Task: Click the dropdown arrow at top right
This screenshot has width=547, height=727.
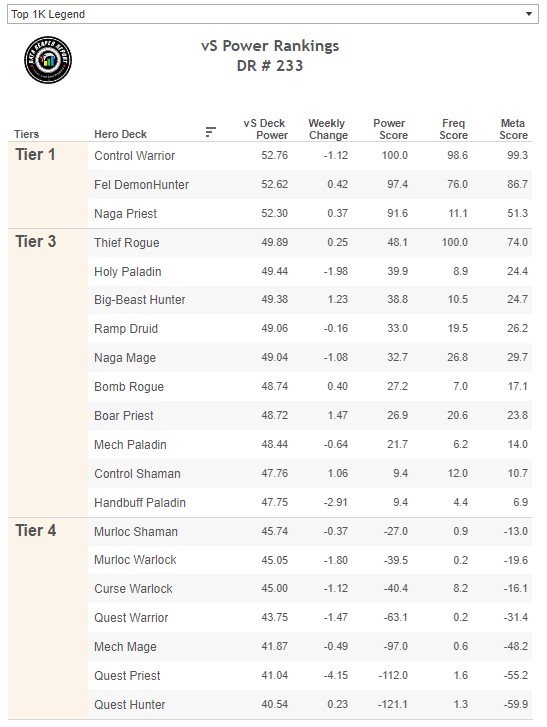Action: [x=528, y=14]
